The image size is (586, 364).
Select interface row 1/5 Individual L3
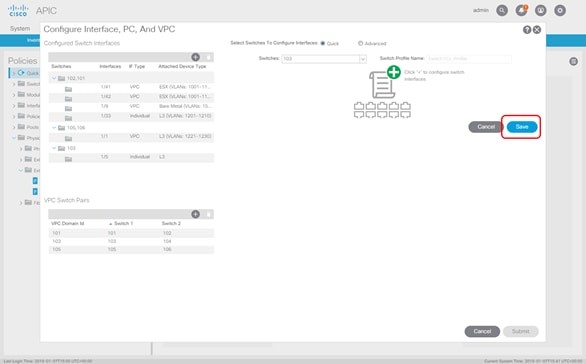click(131, 157)
